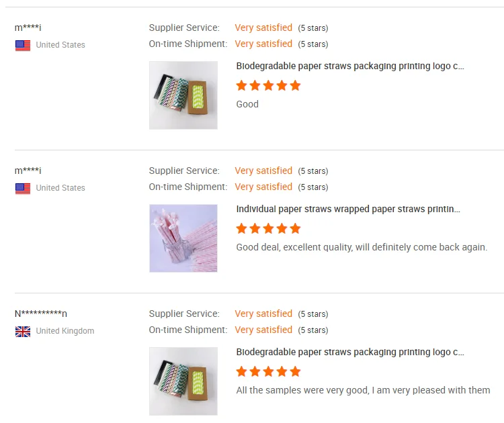The image size is (504, 423).
Task: Open first "Biodegradable paper straws packaging" title link
Action: click(350, 66)
